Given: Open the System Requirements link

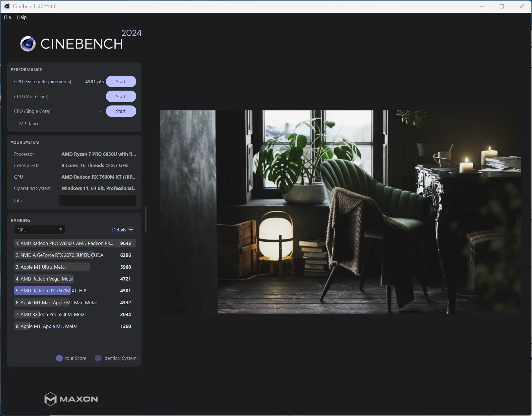Looking at the screenshot, I should [48, 82].
